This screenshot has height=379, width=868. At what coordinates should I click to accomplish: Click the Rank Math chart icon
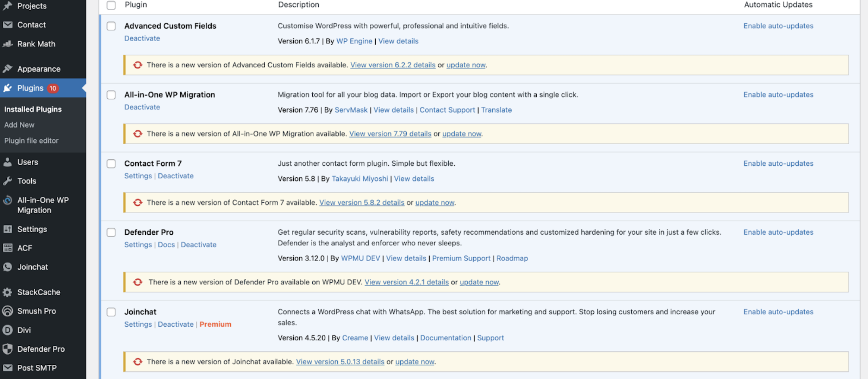(8, 44)
